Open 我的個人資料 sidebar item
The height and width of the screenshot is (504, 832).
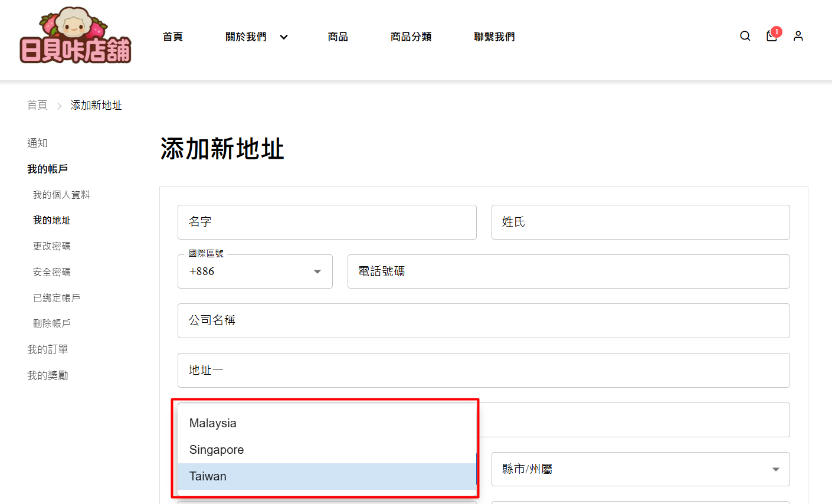pyautogui.click(x=61, y=195)
